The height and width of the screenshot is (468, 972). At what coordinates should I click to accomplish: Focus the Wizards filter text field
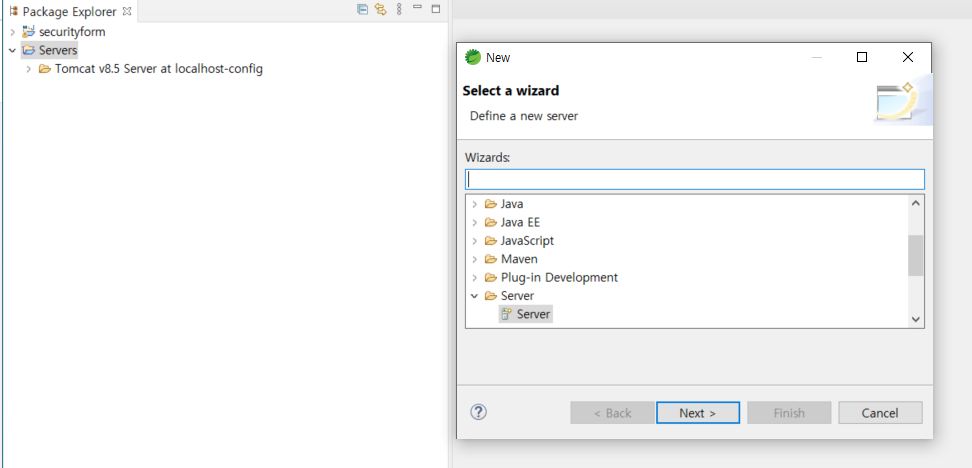(694, 179)
